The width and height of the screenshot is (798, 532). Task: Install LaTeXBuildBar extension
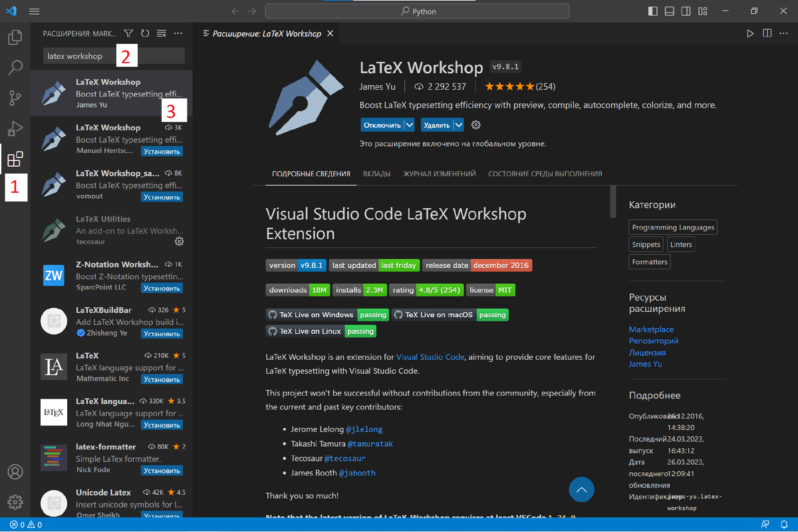(x=162, y=334)
